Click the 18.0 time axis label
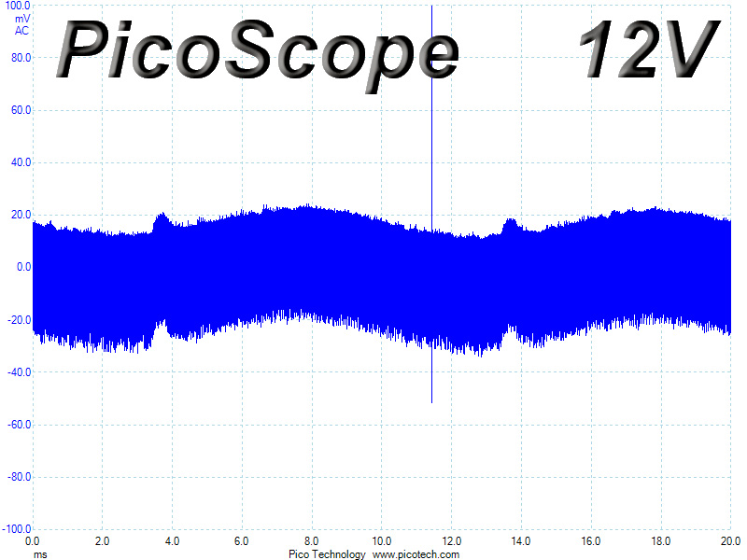This screenshot has height=560, width=747. click(660, 541)
